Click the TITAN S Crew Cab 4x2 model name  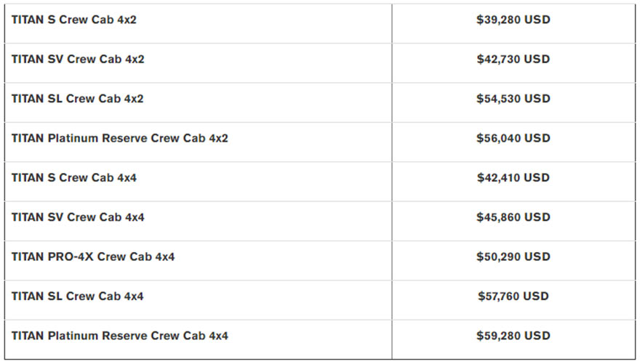[74, 20]
